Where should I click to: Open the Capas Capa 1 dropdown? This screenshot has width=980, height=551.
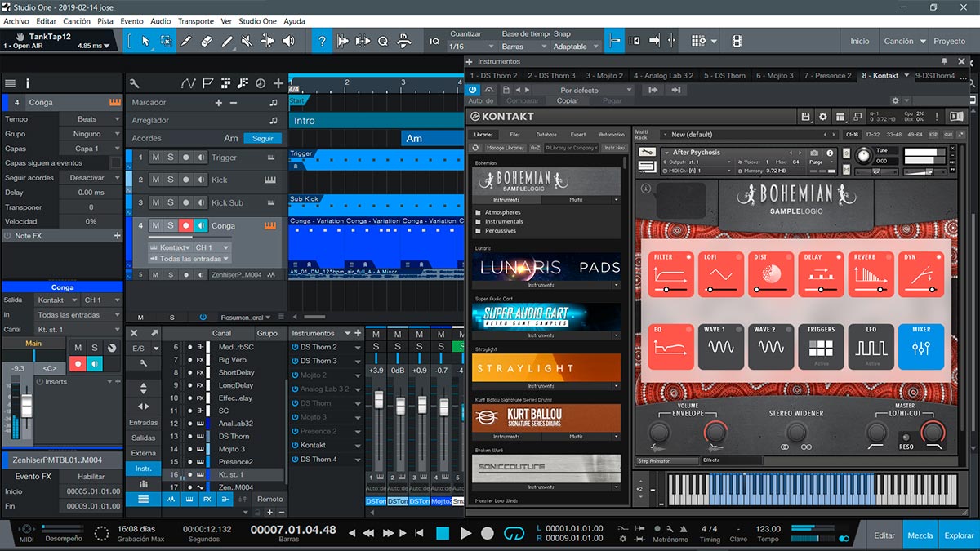tap(91, 149)
